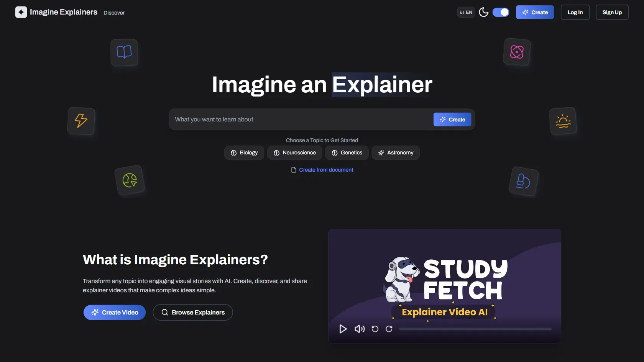Click the video progress bar
This screenshot has width=644, height=362.
tap(475, 329)
